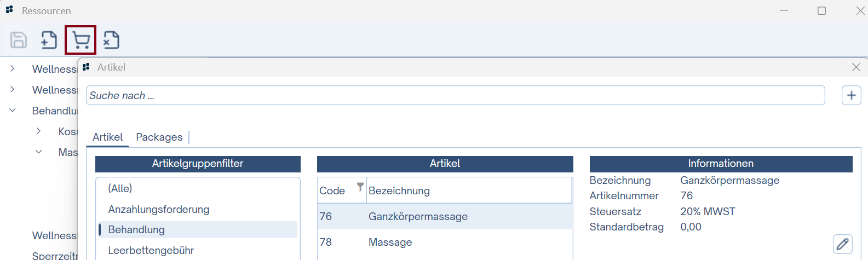Viewport: 868px width, 260px height.
Task: Collapse the Mas subtree chevron
Action: 38,152
